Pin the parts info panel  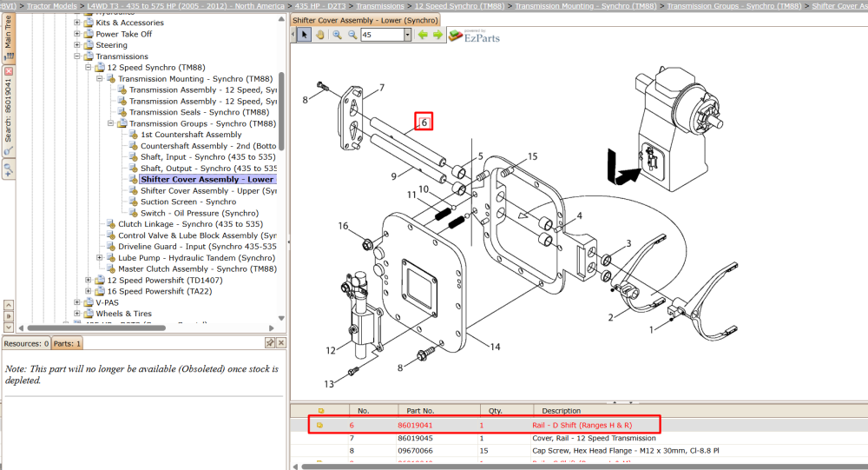(270, 343)
